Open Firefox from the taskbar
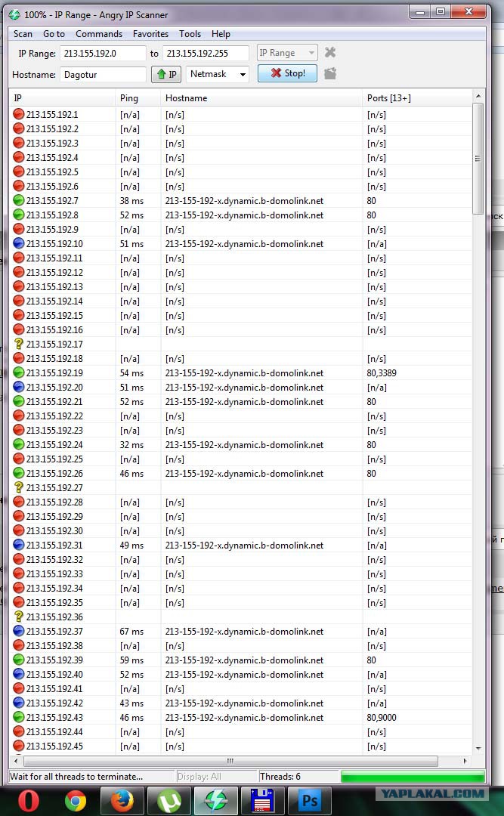The image size is (504, 816). [x=122, y=801]
